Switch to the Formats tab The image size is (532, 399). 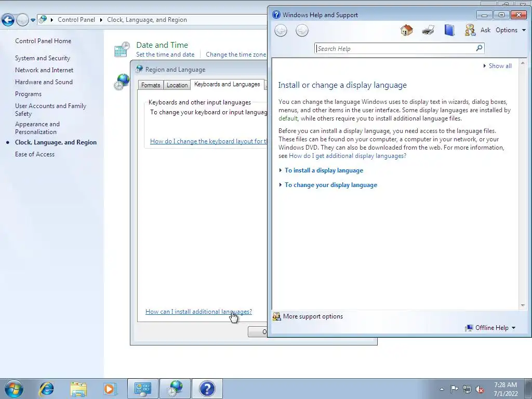point(151,85)
